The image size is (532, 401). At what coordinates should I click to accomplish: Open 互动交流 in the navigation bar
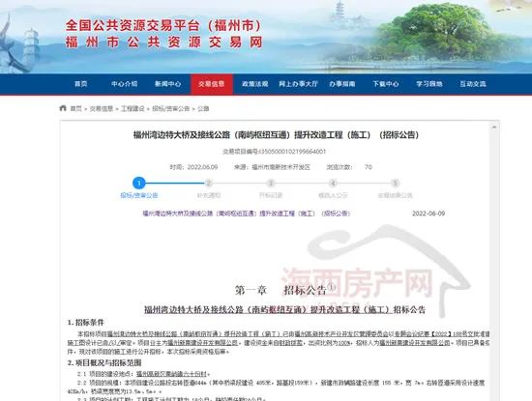[473, 84]
